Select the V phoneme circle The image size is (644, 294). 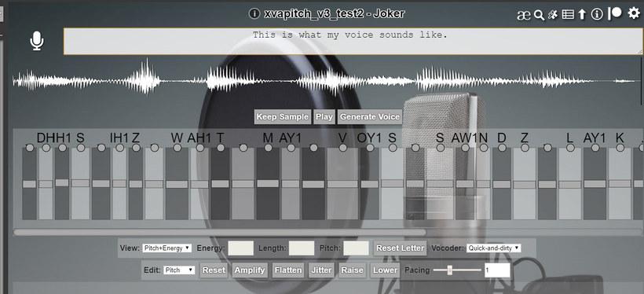coord(343,148)
